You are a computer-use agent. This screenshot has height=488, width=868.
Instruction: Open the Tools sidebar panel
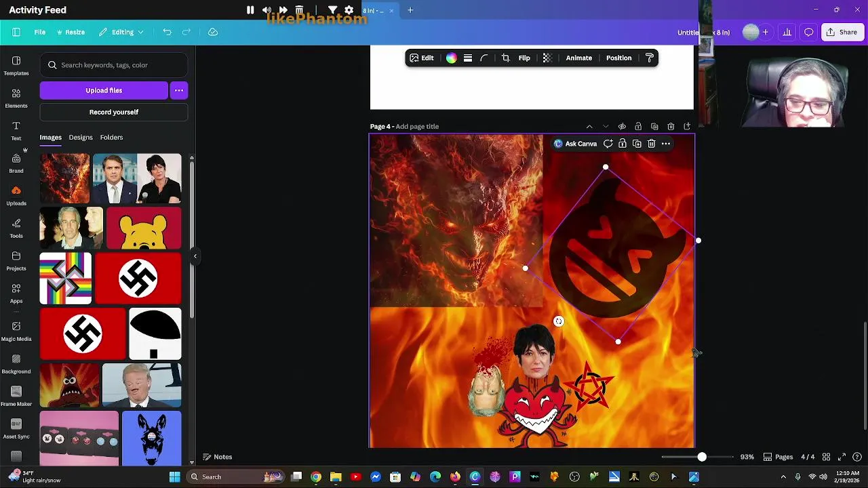point(16,228)
